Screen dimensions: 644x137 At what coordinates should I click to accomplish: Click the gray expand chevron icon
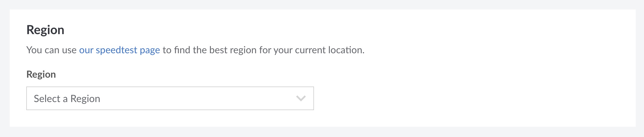click(x=301, y=98)
